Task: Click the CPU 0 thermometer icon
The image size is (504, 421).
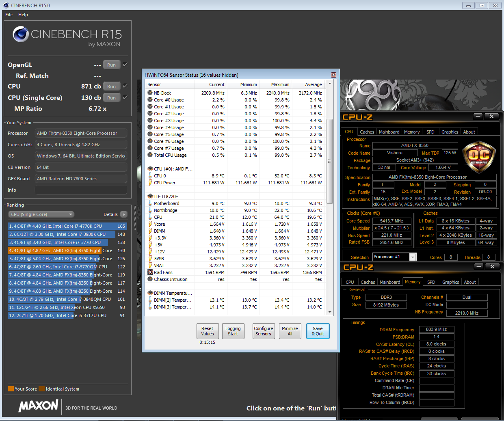Action: 150,176
